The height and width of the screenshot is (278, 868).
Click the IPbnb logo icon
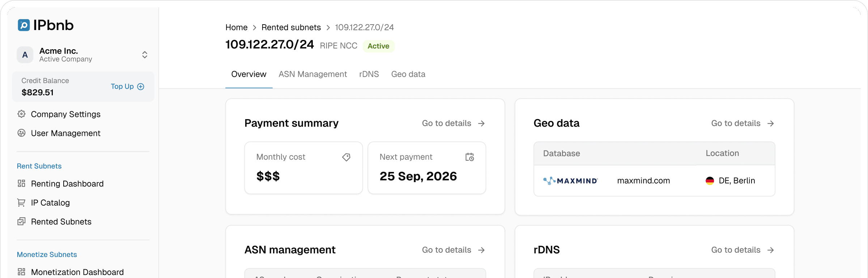coord(24,25)
